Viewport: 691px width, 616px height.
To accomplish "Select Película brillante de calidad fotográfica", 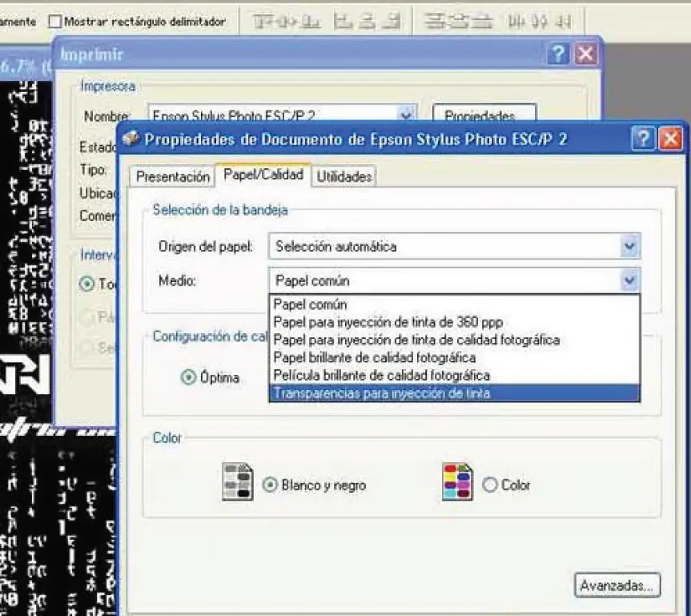I will point(454,376).
